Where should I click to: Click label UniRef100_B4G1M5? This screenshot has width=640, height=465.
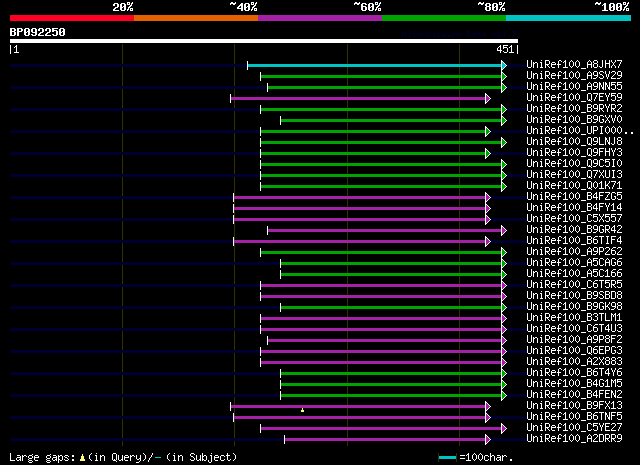click(574, 384)
